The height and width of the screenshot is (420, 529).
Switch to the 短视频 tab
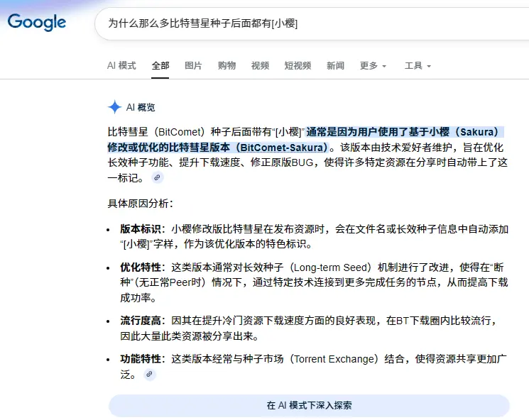298,66
